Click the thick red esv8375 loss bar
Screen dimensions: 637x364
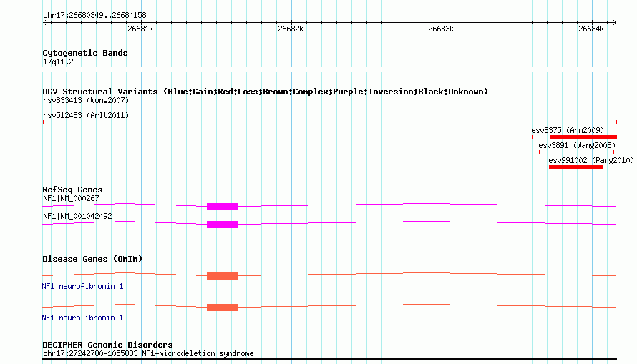pos(583,137)
